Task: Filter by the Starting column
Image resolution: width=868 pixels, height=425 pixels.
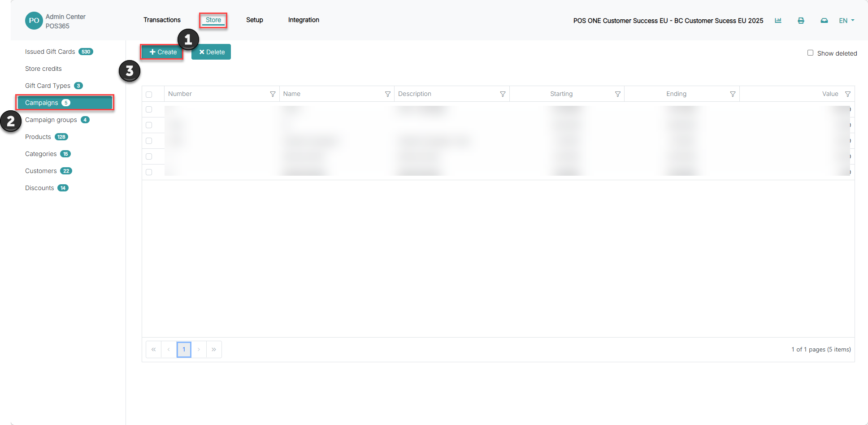Action: 618,94
